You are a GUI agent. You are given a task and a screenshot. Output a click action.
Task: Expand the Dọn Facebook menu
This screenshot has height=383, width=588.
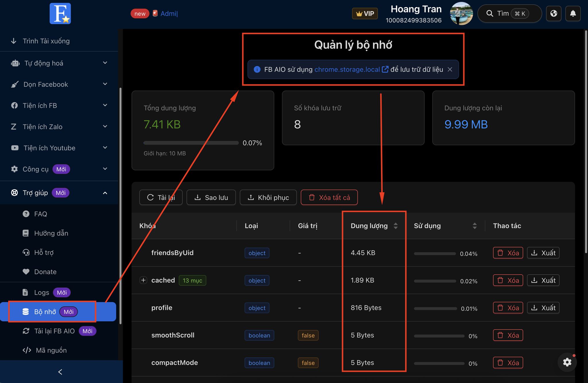pyautogui.click(x=59, y=84)
